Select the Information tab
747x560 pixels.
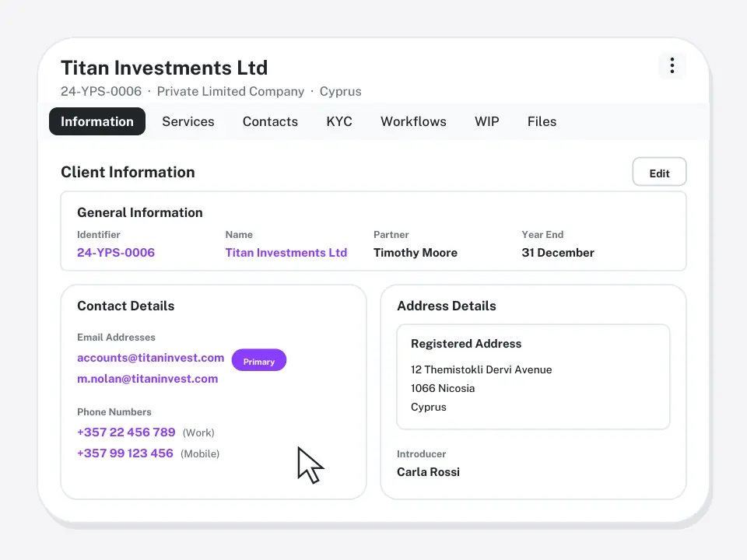tap(97, 121)
